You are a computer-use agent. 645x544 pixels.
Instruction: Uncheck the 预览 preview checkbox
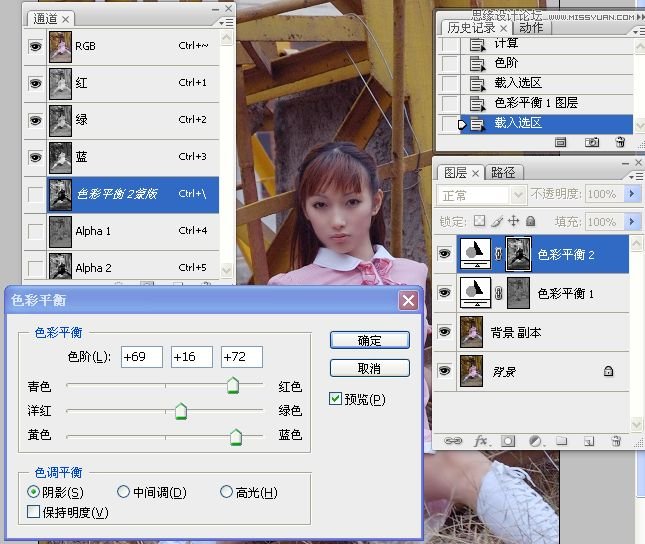(335, 398)
